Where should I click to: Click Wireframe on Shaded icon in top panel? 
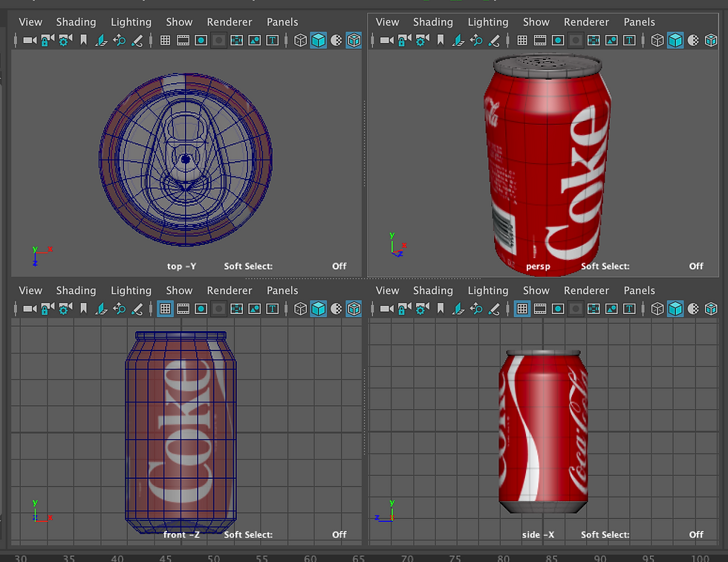coord(354,40)
